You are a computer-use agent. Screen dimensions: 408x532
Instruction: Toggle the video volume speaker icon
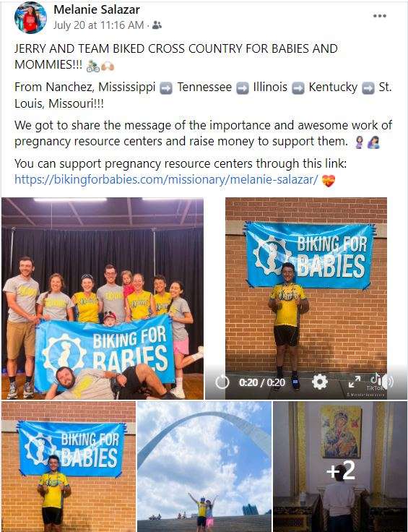389,382
